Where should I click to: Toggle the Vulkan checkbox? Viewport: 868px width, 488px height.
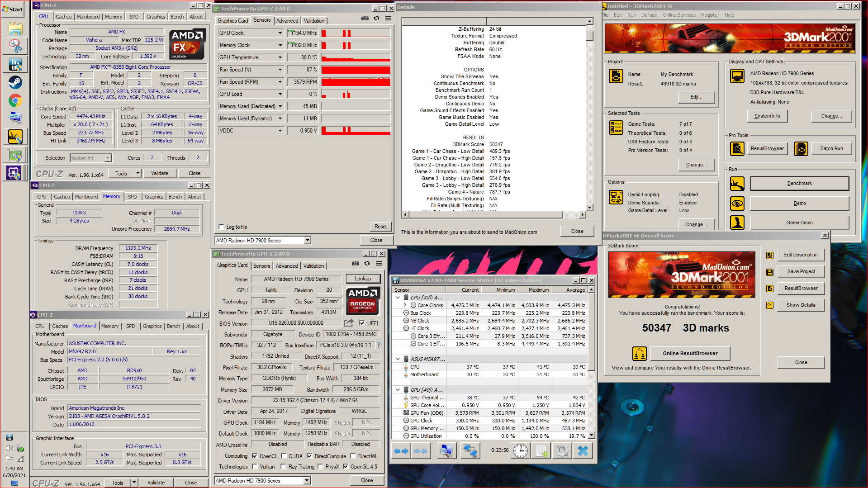255,467
